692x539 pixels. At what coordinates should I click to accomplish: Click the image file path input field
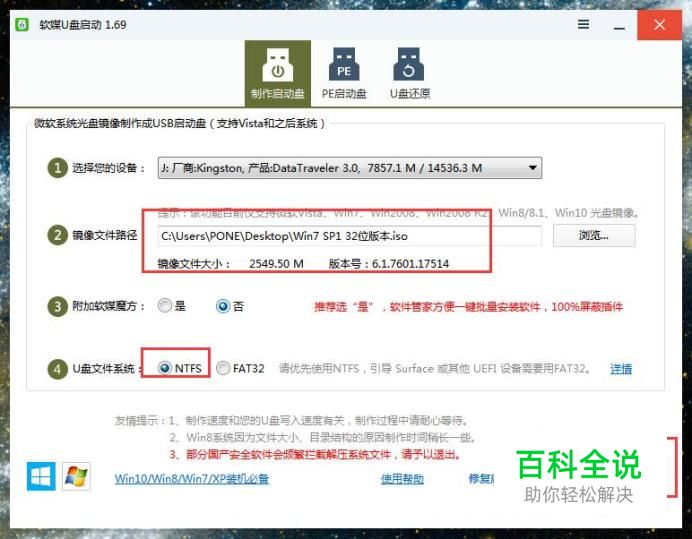(350, 236)
